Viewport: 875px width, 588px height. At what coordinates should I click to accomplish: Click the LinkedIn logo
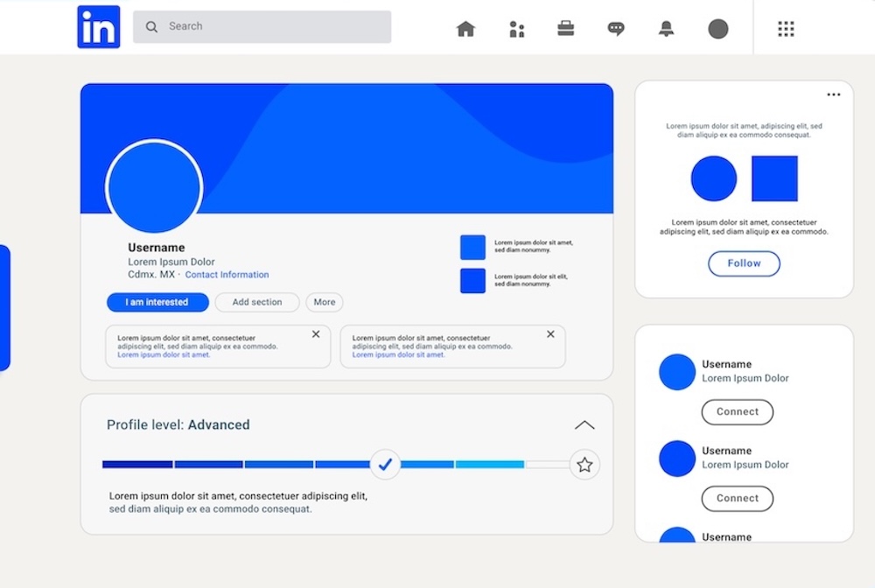pyautogui.click(x=98, y=27)
